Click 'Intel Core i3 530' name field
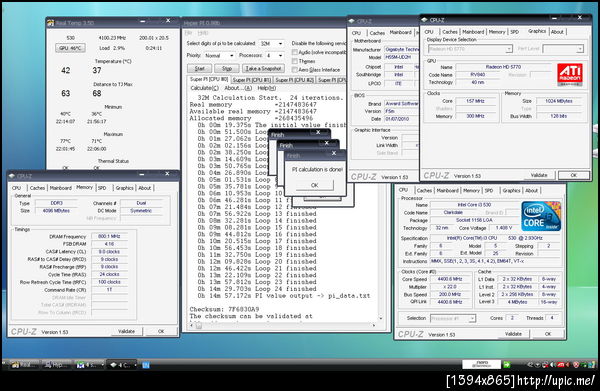 click(x=474, y=205)
